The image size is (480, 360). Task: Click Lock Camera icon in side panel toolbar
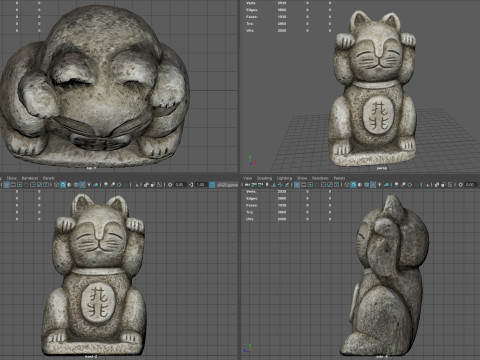[253, 184]
